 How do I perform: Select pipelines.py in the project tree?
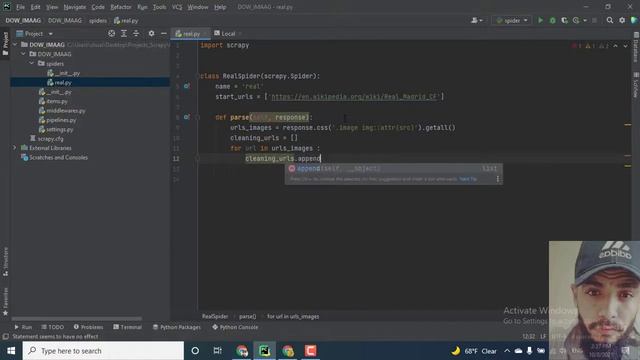coord(58,120)
